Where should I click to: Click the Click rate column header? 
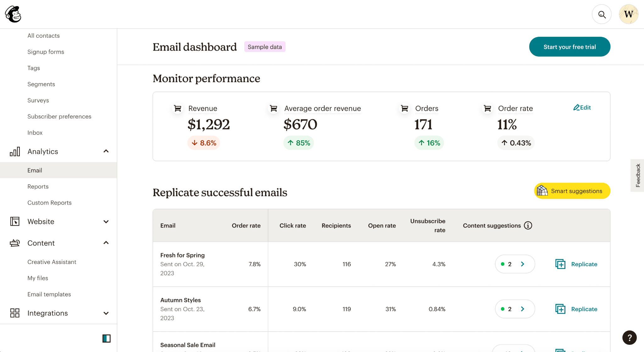click(x=292, y=225)
